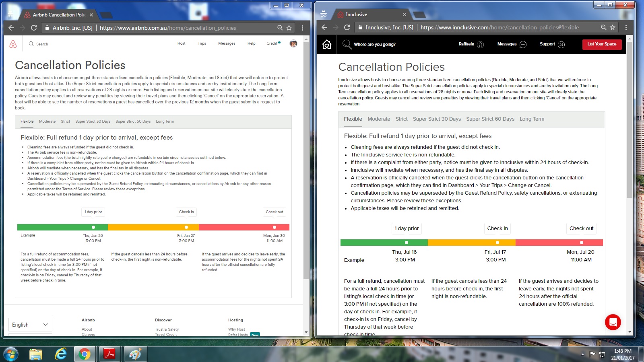Select the Long Term tab on Airbnb
The height and width of the screenshot is (362, 644).
pos(165,121)
